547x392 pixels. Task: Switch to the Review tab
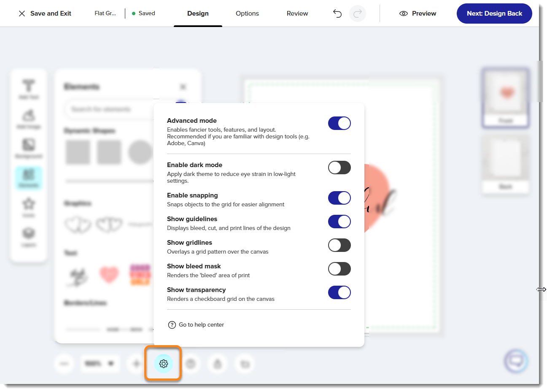(297, 14)
